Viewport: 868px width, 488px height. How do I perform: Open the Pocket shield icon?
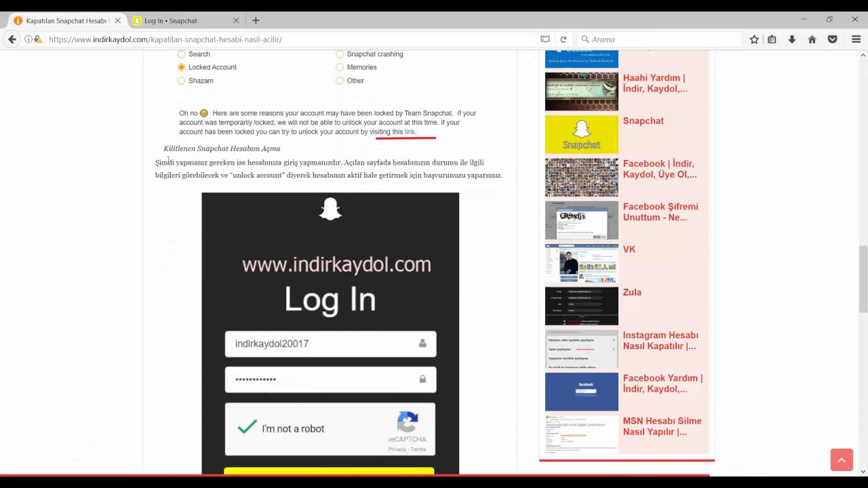tap(832, 39)
